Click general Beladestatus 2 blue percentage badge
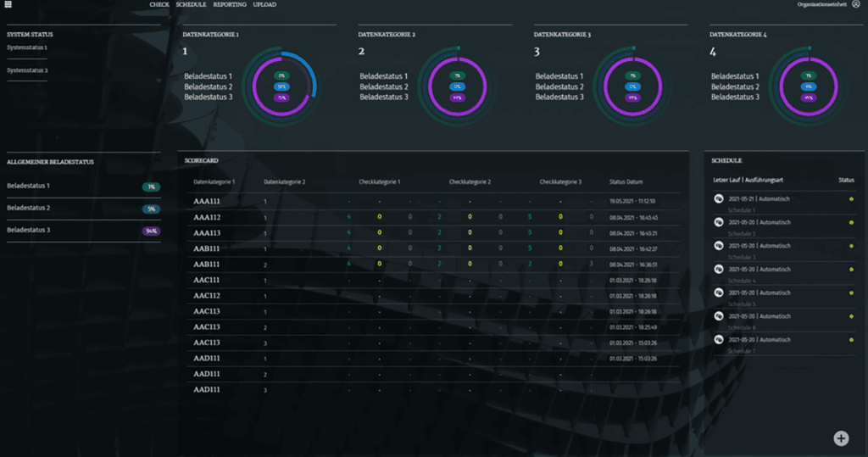Screen dimensions: 868x457 151,209
